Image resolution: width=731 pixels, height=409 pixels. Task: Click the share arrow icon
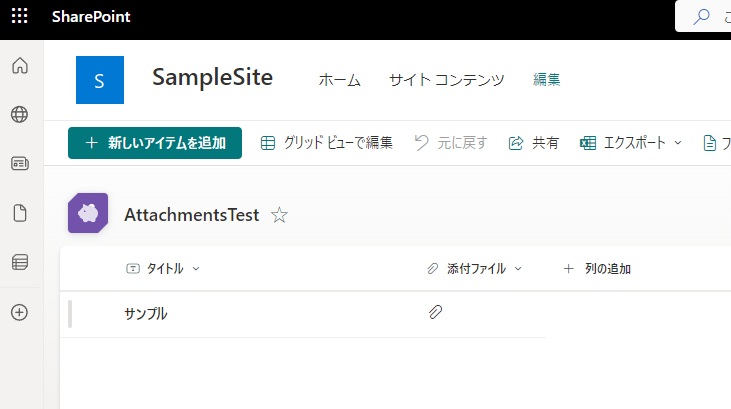point(516,143)
